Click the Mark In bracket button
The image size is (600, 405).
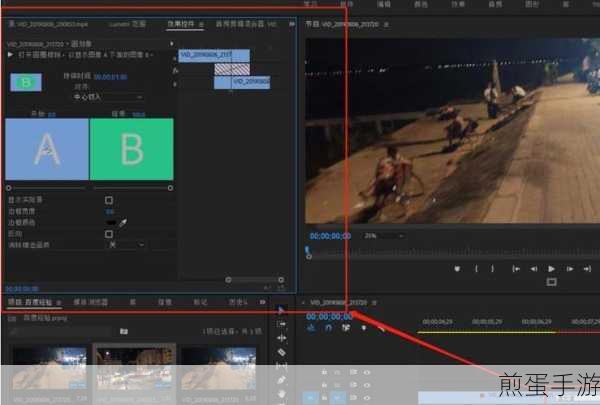[476, 269]
